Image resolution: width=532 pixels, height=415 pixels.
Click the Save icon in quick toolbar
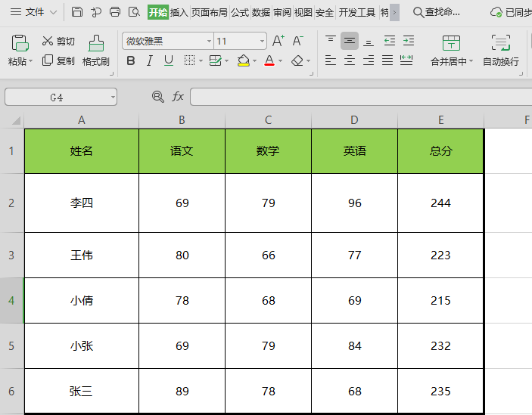pos(77,12)
